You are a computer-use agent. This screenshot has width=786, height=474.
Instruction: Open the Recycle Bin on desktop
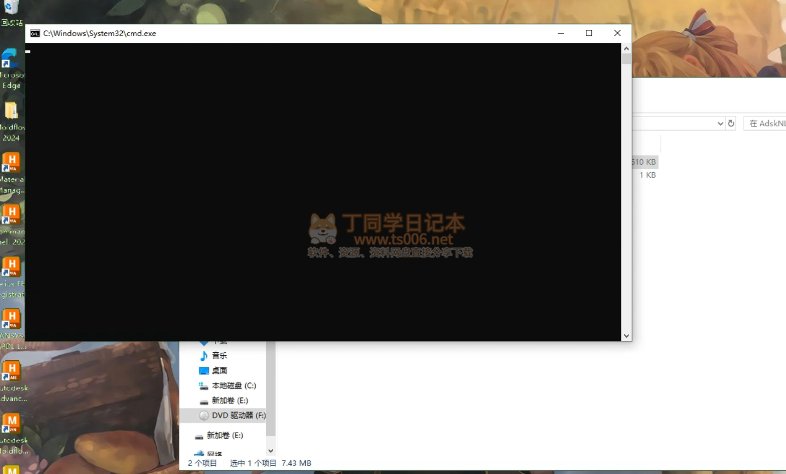11,8
